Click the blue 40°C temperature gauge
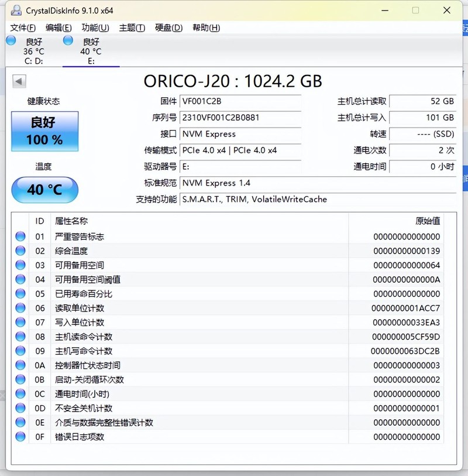Viewport: 468px width, 476px height. 45,190
